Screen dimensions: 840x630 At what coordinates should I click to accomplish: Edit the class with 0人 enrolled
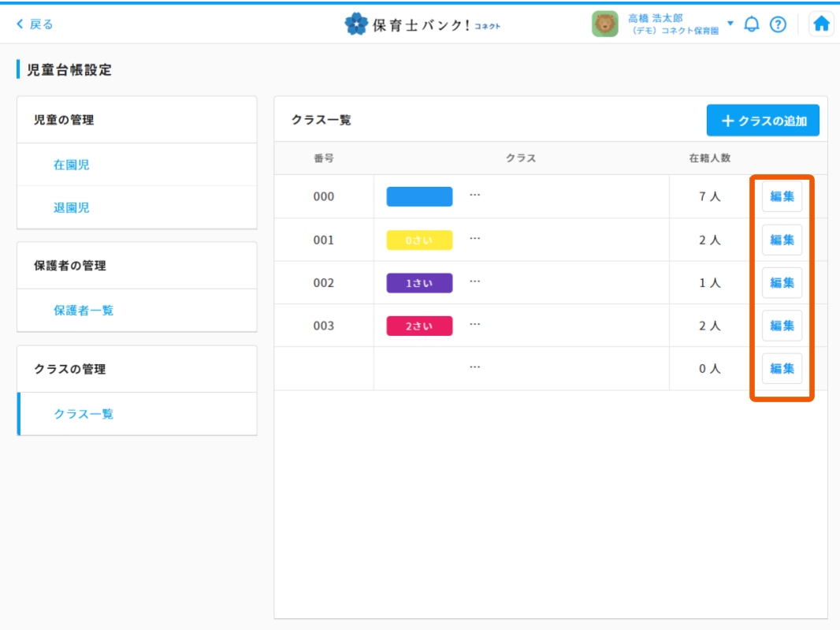coord(782,368)
